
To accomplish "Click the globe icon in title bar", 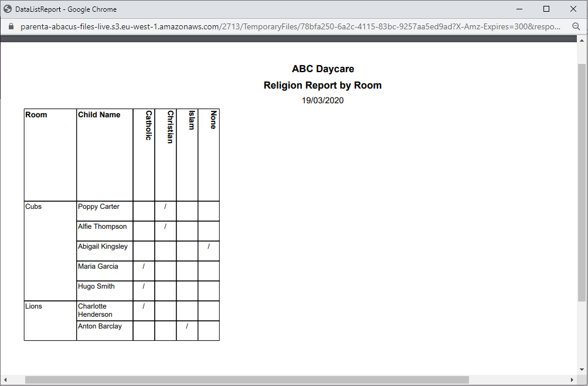I will [x=8, y=9].
